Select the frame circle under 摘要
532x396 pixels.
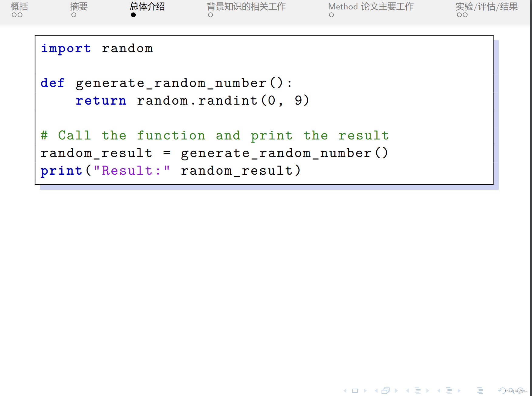(x=74, y=15)
